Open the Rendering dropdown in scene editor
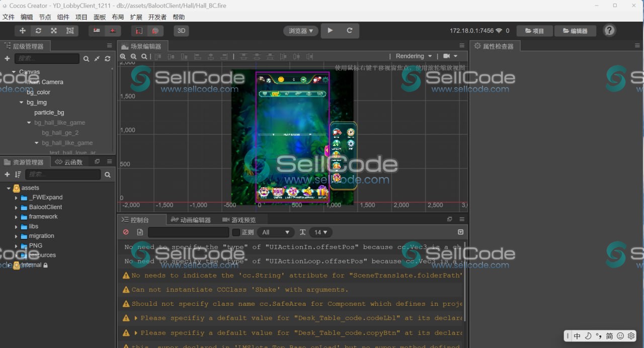 point(413,56)
